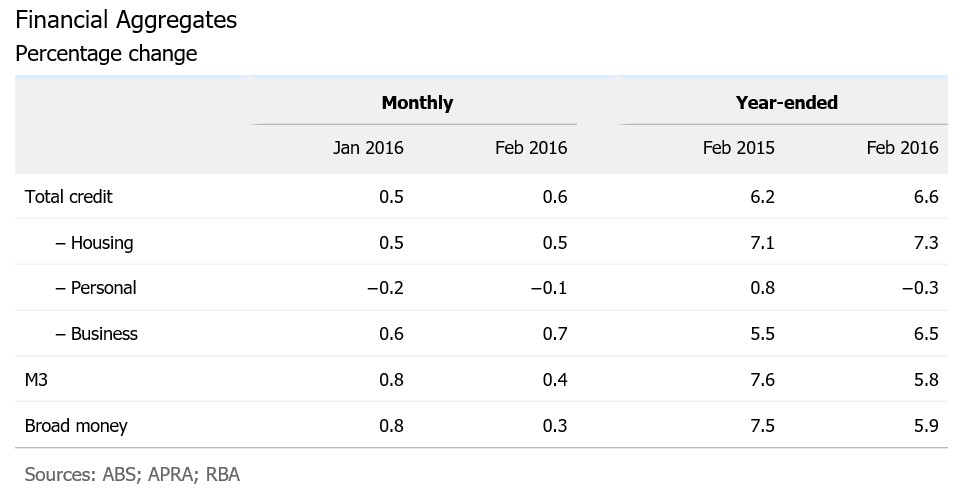Click Personal Jan 2016 value −0.2
The width and height of the screenshot is (975, 496).
pyautogui.click(x=384, y=289)
